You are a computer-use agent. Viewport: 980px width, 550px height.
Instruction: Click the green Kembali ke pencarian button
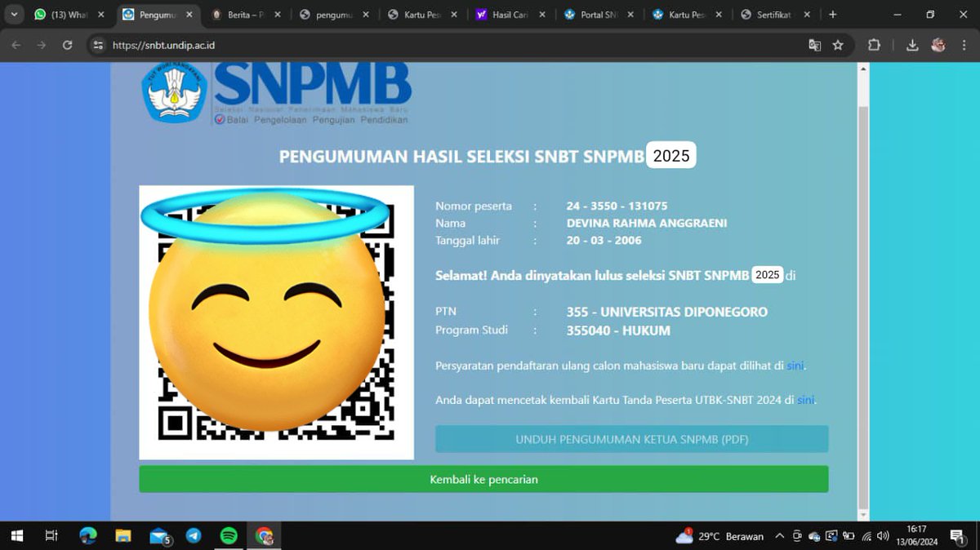click(483, 479)
